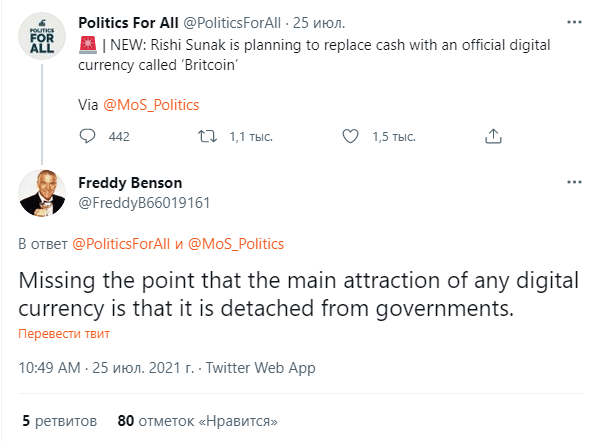Open the Freddy Benson display name
Screen dimensions: 600x441
(130, 183)
